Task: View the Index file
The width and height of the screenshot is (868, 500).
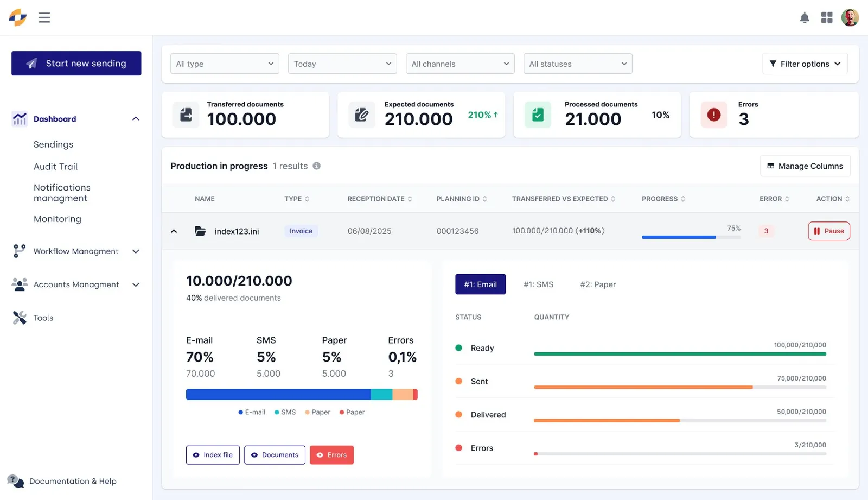Action: point(213,455)
